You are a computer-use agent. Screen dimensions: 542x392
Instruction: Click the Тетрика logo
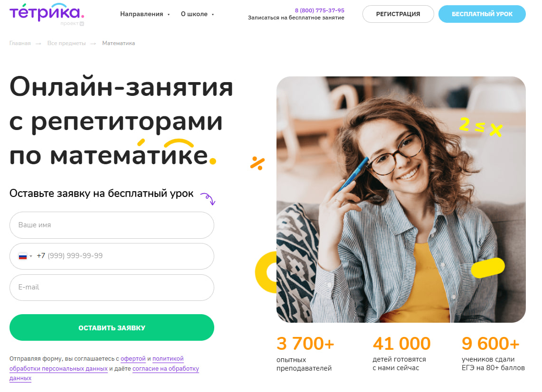click(47, 12)
